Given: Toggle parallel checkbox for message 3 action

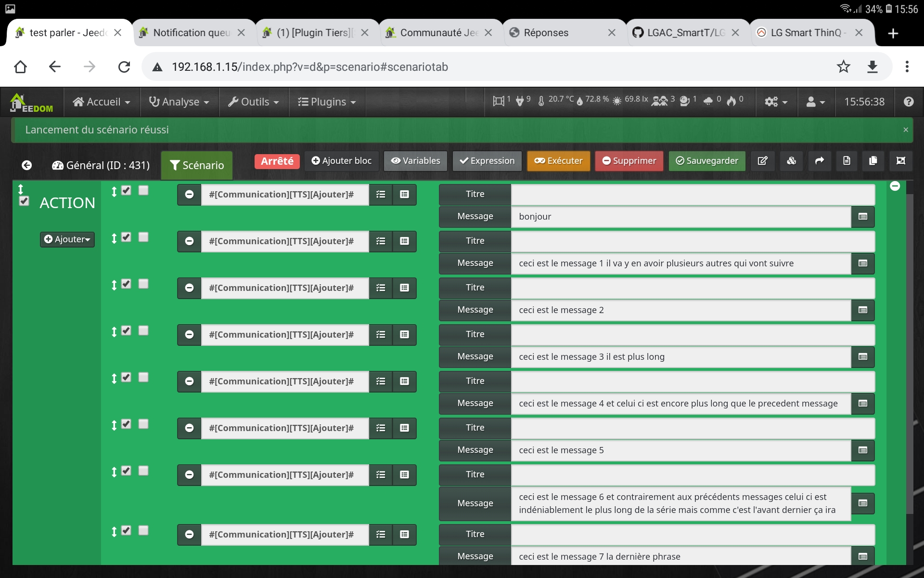Looking at the screenshot, I should coord(143,331).
